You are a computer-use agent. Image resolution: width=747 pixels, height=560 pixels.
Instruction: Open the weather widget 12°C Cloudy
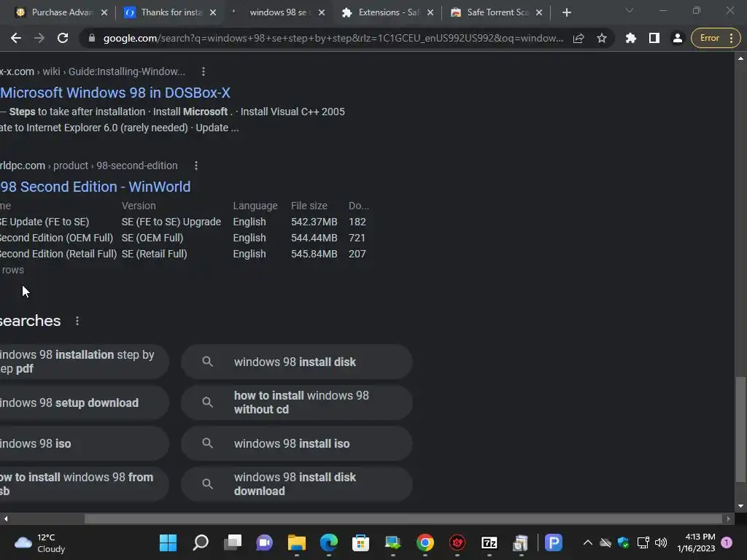[40, 542]
